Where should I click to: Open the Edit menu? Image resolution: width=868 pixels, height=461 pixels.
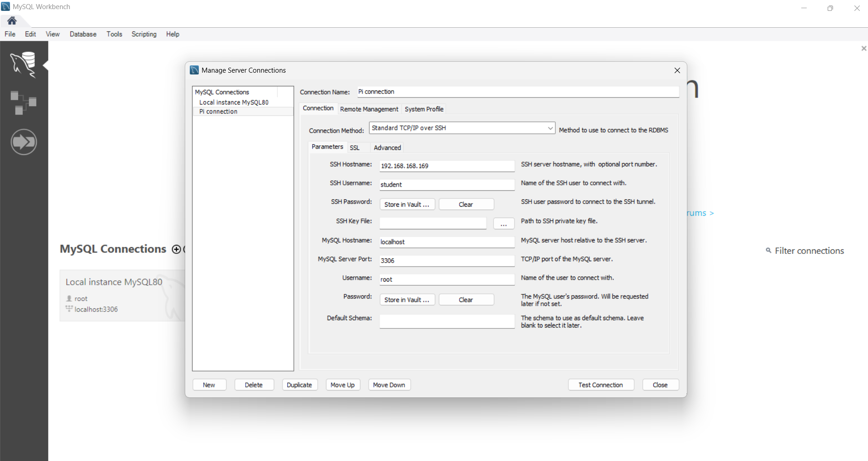point(30,34)
